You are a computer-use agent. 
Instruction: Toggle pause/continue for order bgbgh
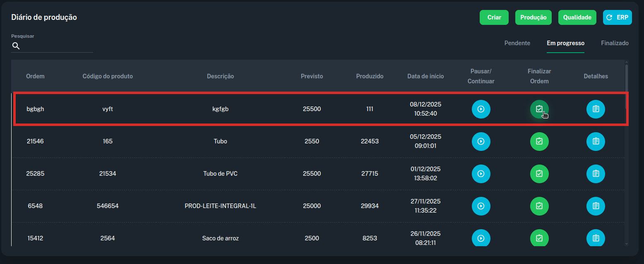(x=481, y=109)
